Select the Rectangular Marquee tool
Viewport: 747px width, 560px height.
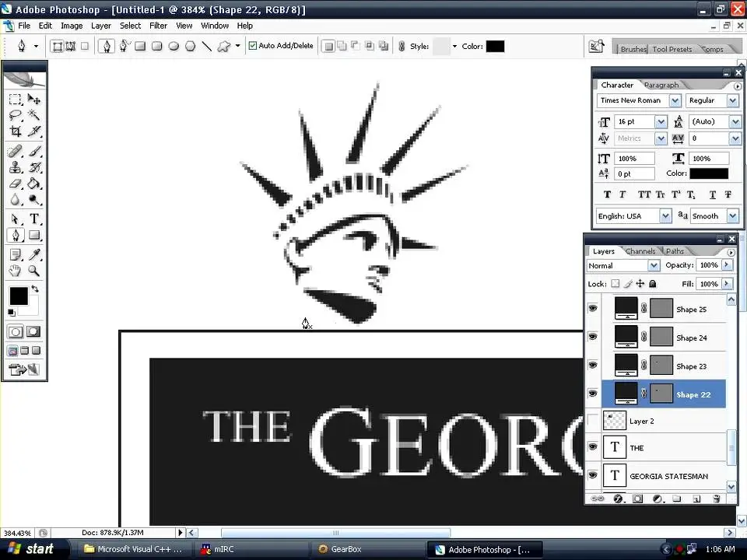coord(16,99)
